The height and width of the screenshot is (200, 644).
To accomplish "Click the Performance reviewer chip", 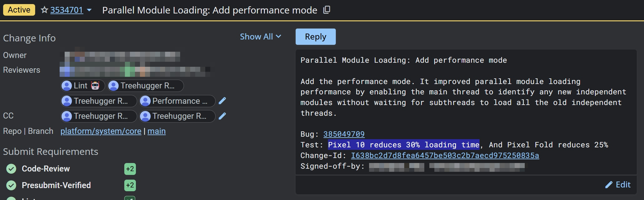I will click(177, 101).
